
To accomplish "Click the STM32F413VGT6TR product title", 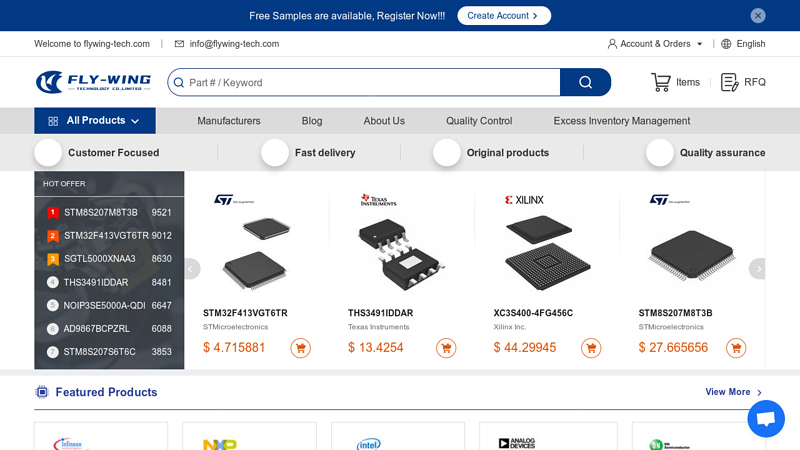I will (245, 313).
